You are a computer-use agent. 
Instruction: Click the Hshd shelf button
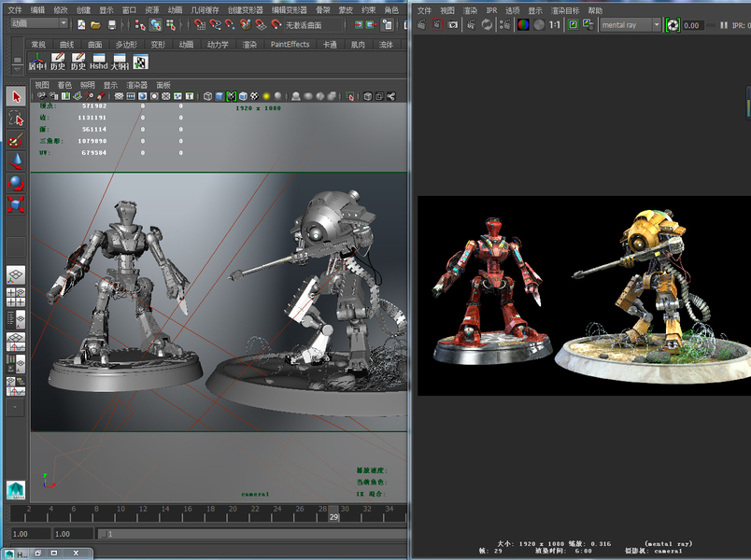[x=98, y=62]
